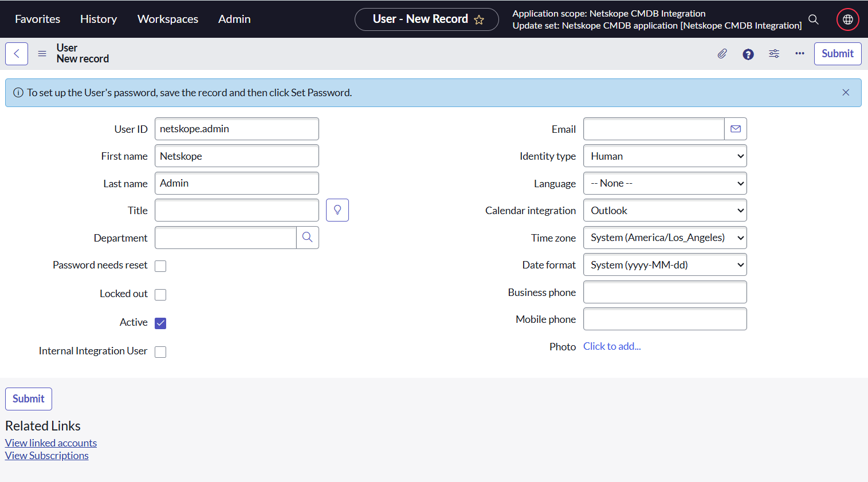Open the Identity type dropdown
Image resolution: width=868 pixels, height=482 pixels.
[x=665, y=156]
